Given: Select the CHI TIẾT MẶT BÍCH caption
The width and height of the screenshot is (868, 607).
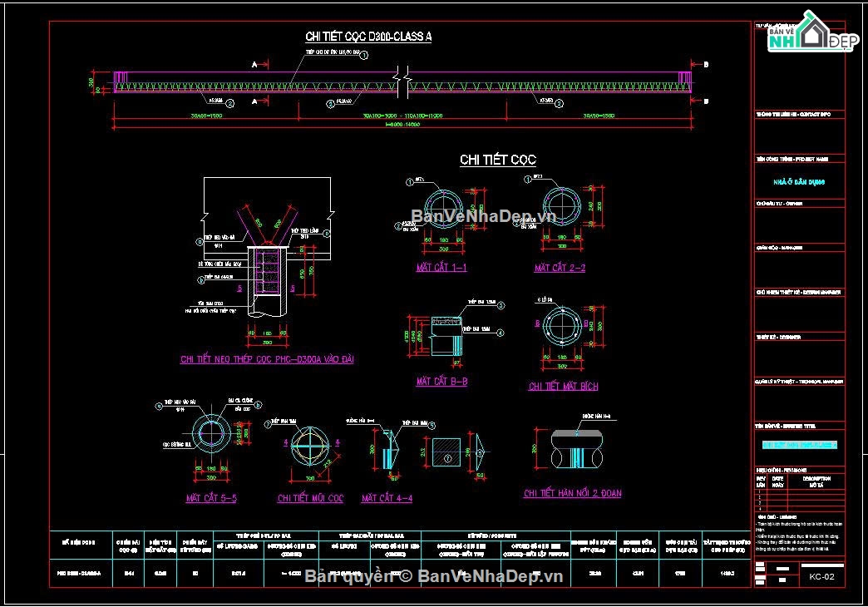Looking at the screenshot, I should click(x=563, y=386).
